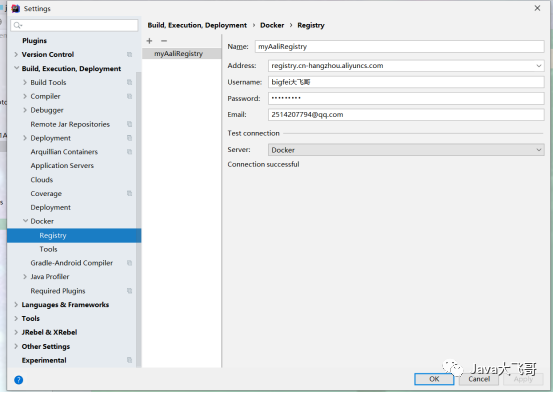Click project-level icon beside Remote Jar Repositories
This screenshot has width=554, height=393.
click(x=129, y=124)
